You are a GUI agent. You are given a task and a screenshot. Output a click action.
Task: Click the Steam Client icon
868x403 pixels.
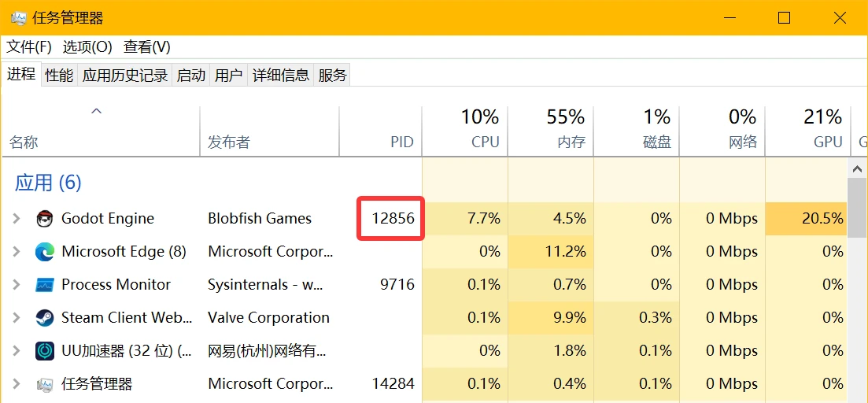(44, 318)
